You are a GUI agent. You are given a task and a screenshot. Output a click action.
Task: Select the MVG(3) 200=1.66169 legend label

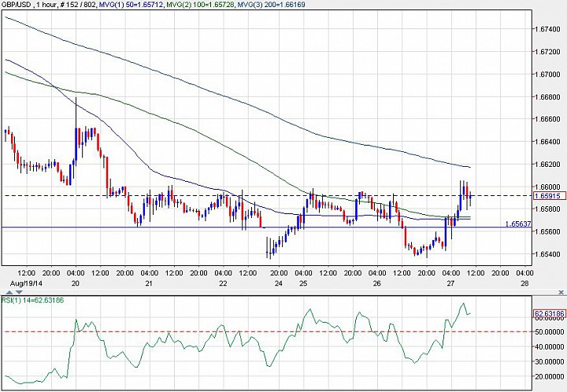click(271, 5)
